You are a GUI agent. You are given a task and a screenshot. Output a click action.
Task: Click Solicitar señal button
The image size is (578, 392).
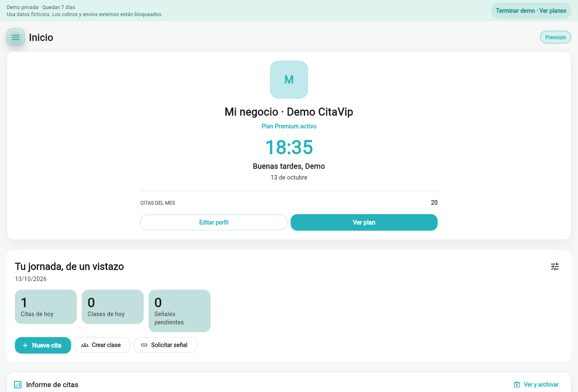(166, 345)
